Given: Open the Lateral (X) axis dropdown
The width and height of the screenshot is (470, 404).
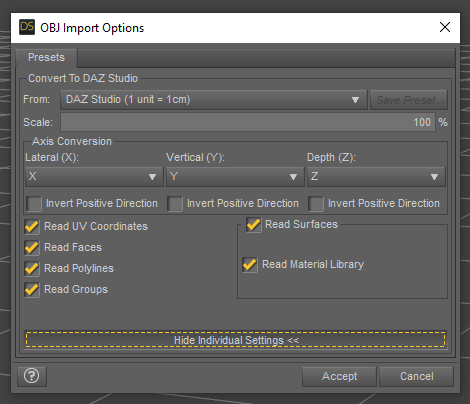Looking at the screenshot, I should click(94, 176).
